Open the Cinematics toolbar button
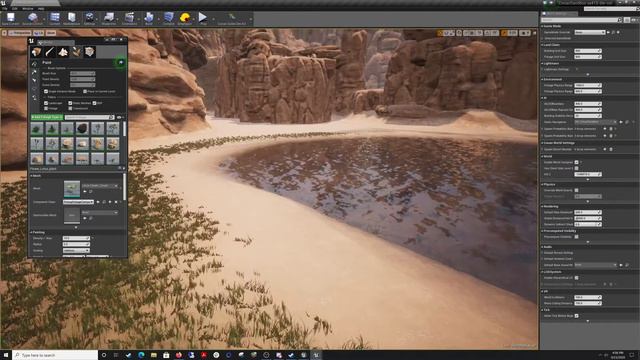Image resolution: width=640 pixels, height=360 pixels. click(129, 18)
